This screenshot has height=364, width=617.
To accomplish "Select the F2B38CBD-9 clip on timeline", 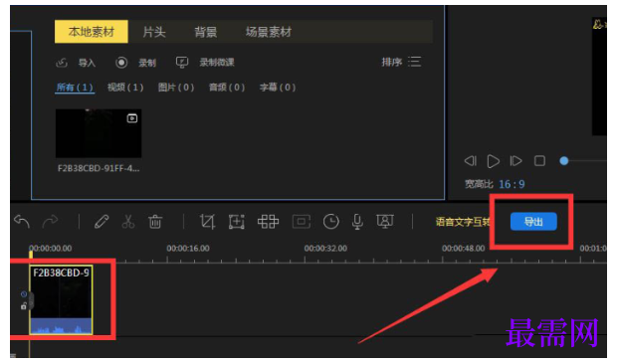I will (x=61, y=300).
